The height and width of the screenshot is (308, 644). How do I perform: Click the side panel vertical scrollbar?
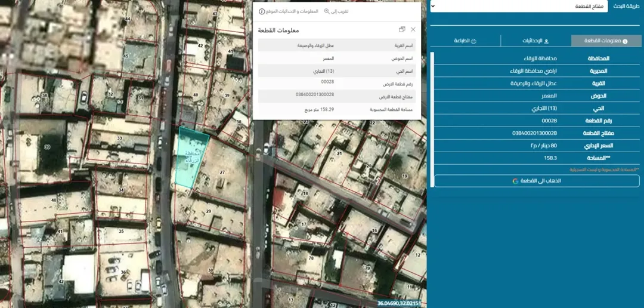click(432, 119)
